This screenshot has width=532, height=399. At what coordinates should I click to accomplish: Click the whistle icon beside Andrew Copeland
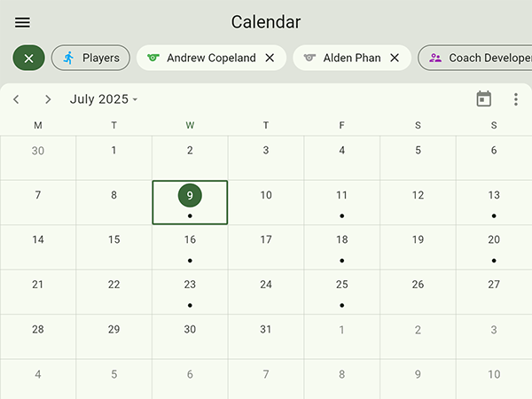click(x=153, y=58)
